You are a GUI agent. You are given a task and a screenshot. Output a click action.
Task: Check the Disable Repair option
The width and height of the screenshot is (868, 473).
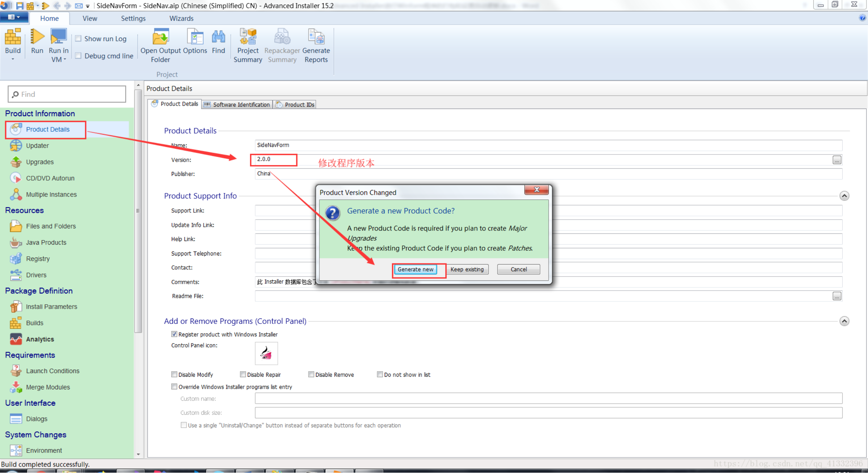pyautogui.click(x=243, y=375)
